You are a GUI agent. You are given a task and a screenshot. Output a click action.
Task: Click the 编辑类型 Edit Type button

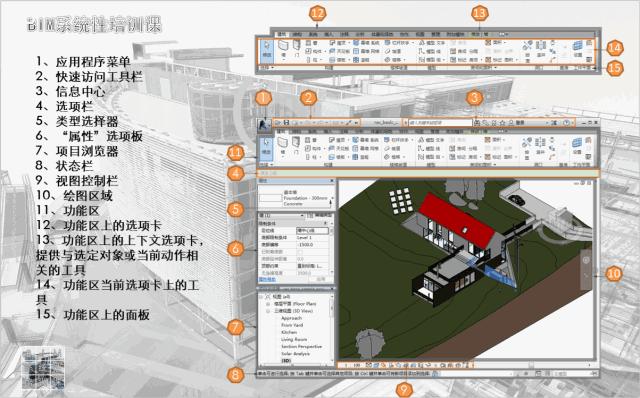(x=320, y=216)
